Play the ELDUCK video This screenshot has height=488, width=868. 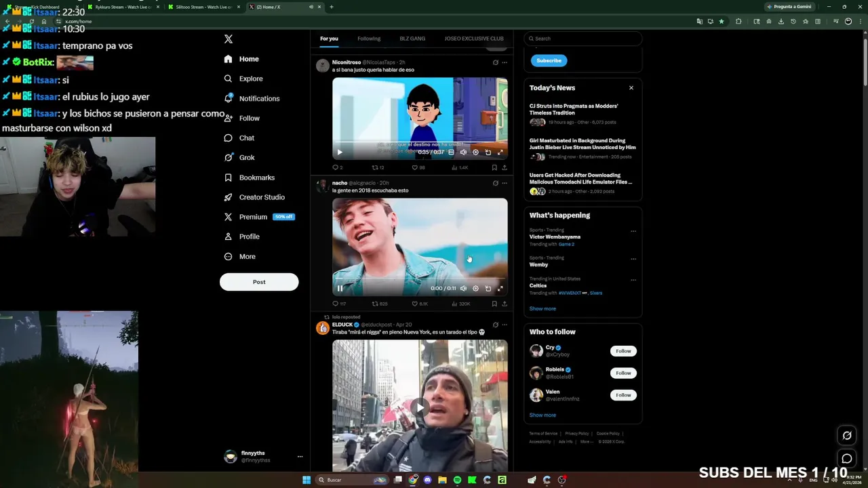coord(420,407)
